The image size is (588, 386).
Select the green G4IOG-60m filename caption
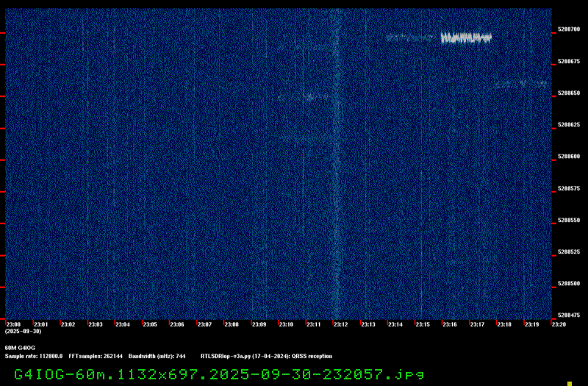click(x=219, y=374)
